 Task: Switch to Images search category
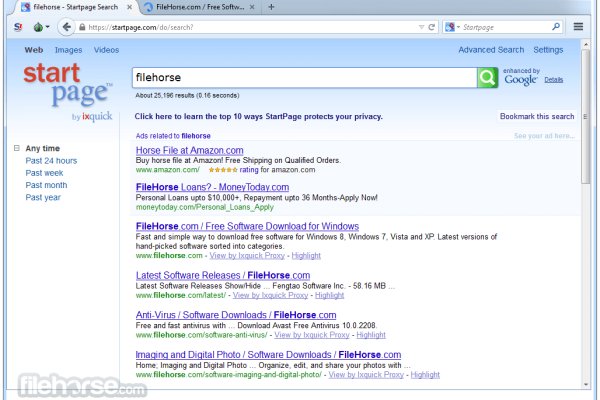[x=68, y=49]
